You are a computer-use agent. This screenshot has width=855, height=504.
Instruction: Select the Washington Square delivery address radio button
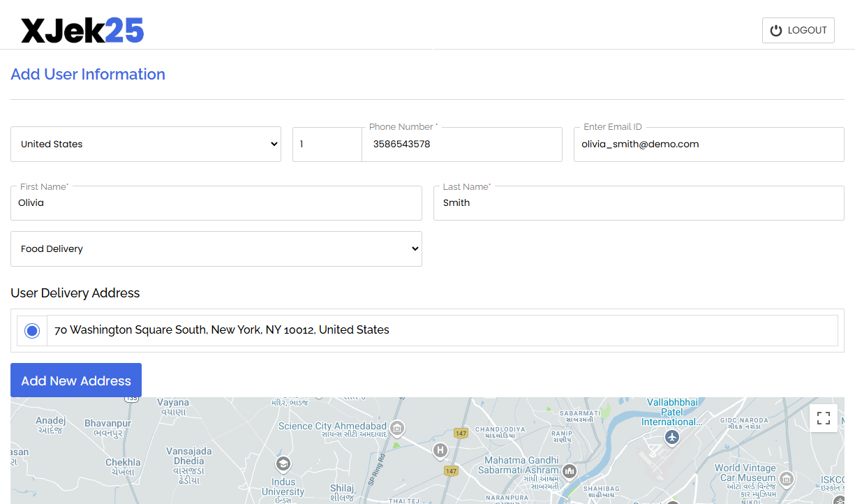[32, 329]
